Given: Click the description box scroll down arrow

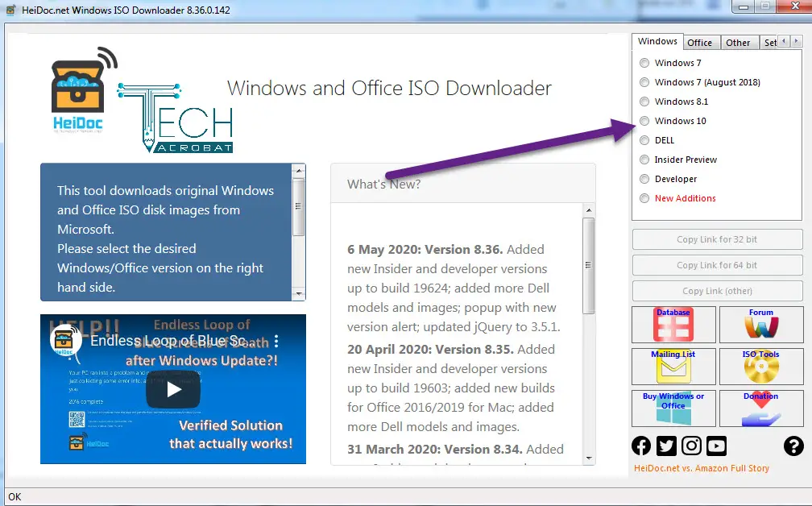Looking at the screenshot, I should click(298, 293).
